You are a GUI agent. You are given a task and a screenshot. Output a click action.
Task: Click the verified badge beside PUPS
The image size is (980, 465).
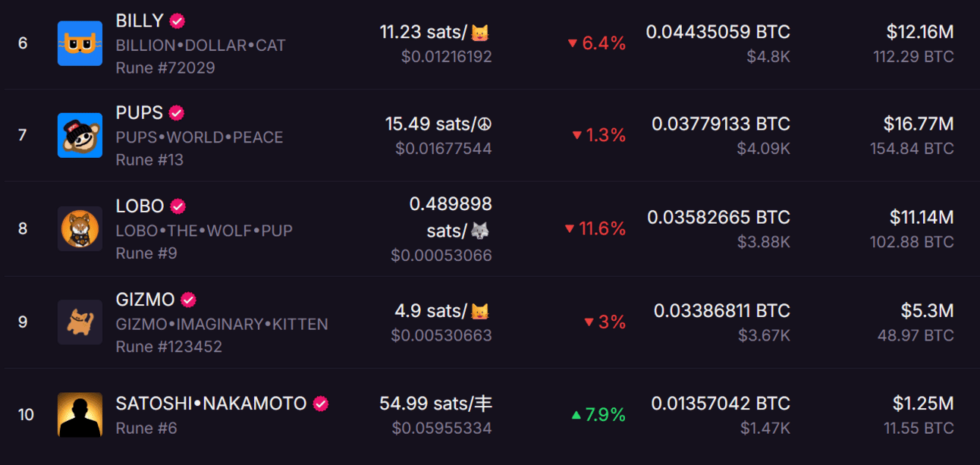pos(177,113)
